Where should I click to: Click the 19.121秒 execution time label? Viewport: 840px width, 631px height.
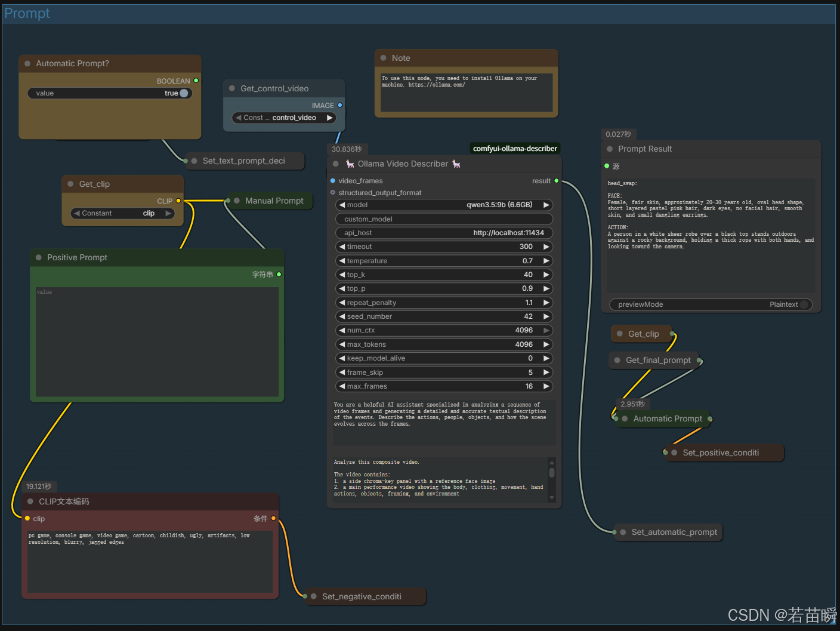pos(39,487)
